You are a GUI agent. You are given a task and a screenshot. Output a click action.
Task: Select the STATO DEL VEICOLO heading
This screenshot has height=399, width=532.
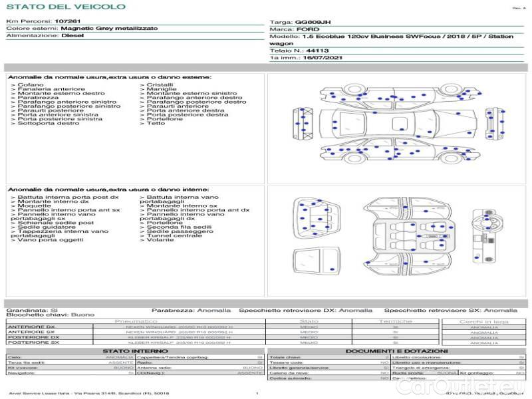[x=66, y=7]
